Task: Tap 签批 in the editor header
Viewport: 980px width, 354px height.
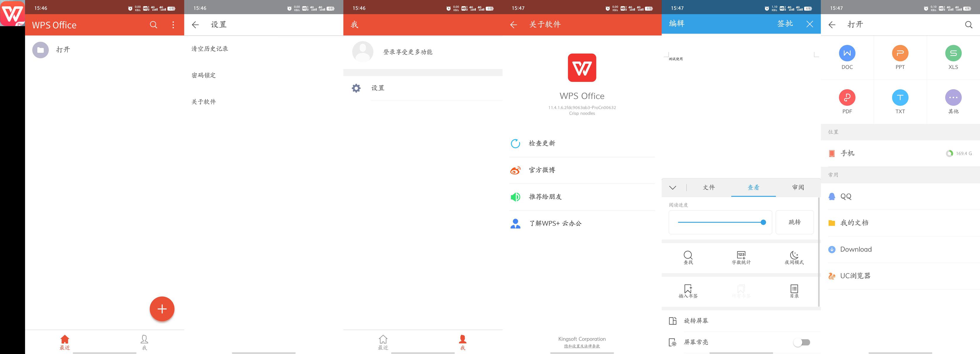Action: pos(785,24)
